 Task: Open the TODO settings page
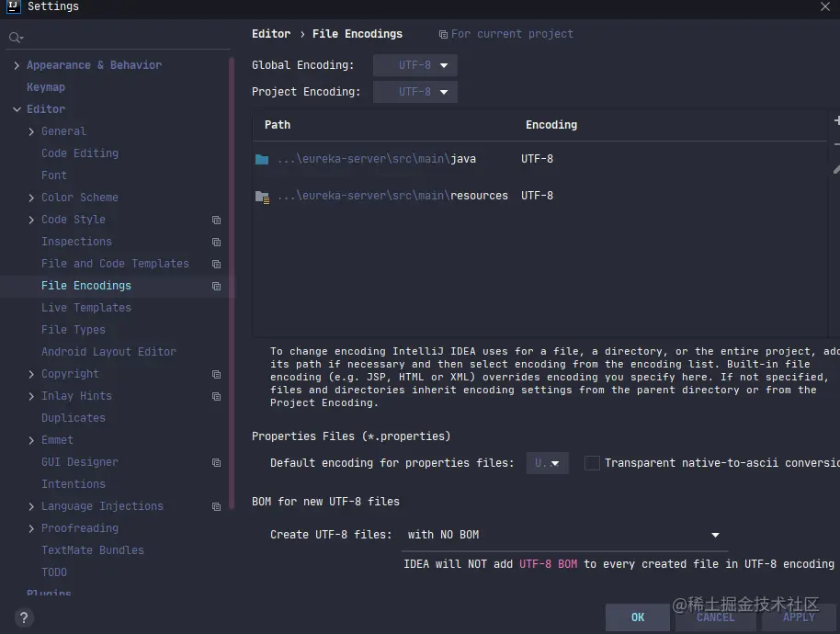click(54, 572)
